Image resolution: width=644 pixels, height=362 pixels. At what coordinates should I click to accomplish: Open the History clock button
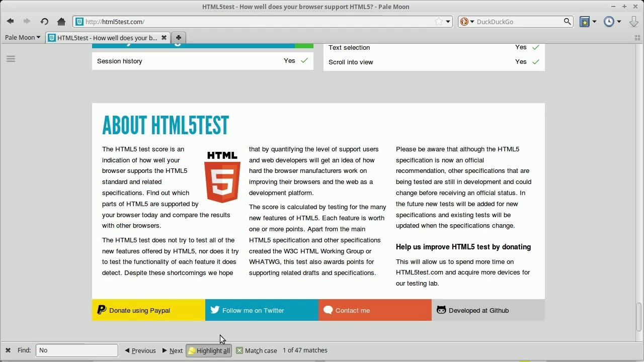tap(609, 22)
